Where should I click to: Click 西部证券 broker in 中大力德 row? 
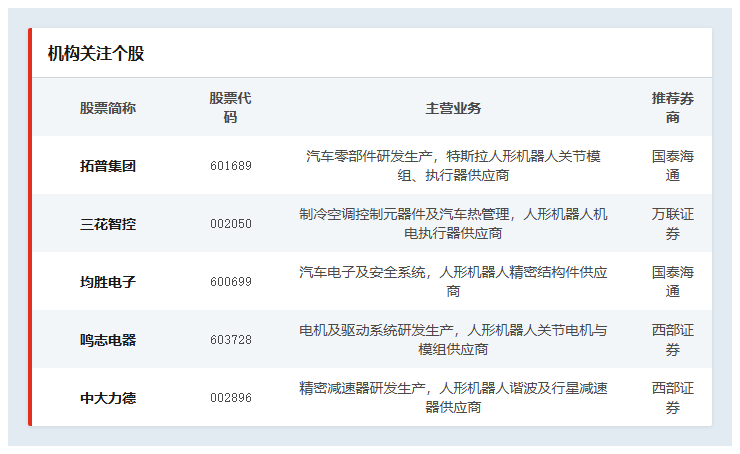[673, 398]
